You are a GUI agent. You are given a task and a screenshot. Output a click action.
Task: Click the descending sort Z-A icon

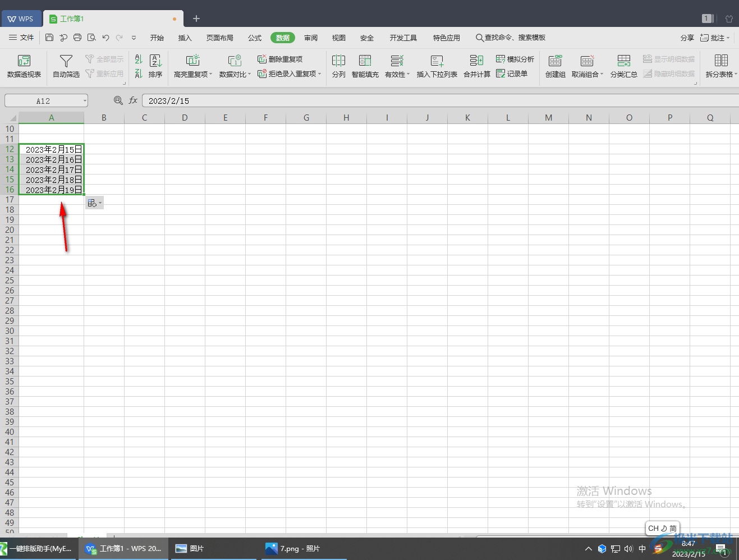pos(139,74)
